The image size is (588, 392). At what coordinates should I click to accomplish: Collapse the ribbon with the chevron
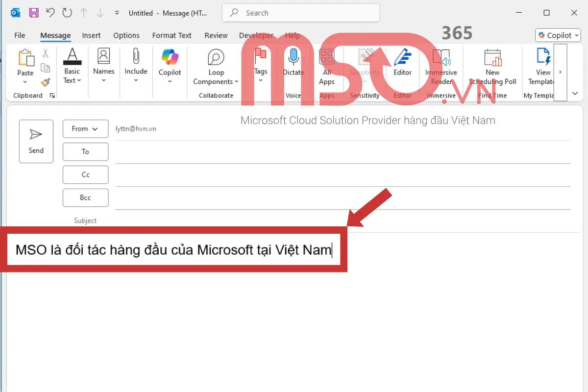tap(575, 93)
